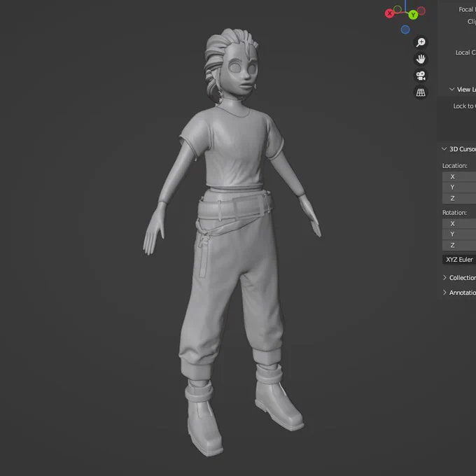Viewport: 476px width, 476px height.
Task: Click the hollow green negative Y gizmo circle
Action: pos(398,9)
